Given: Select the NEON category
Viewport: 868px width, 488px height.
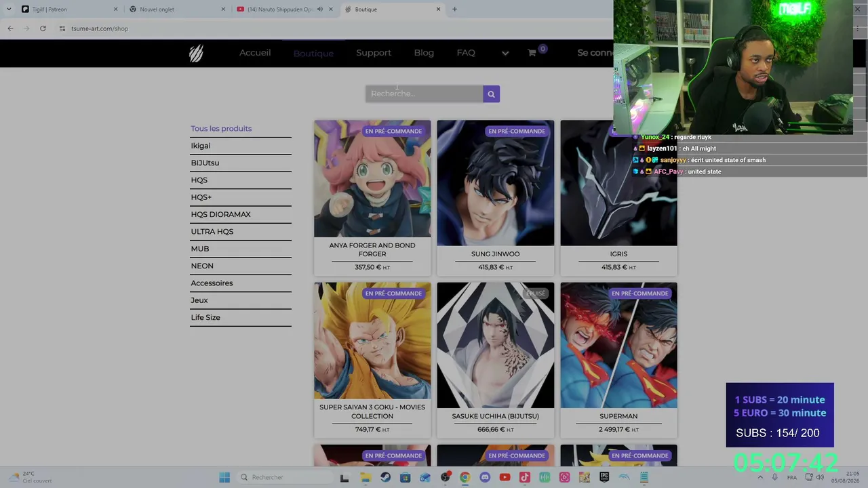Looking at the screenshot, I should [x=202, y=266].
